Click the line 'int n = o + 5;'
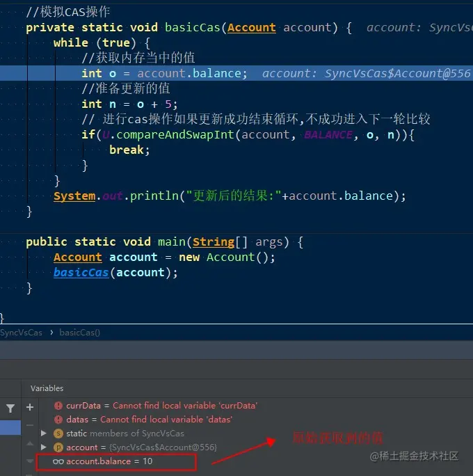The image size is (473, 476). pos(129,104)
